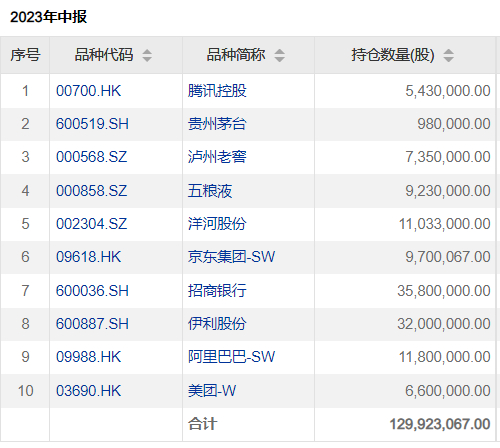Click code 03690.HK link
This screenshot has width=500, height=448.
88,391
